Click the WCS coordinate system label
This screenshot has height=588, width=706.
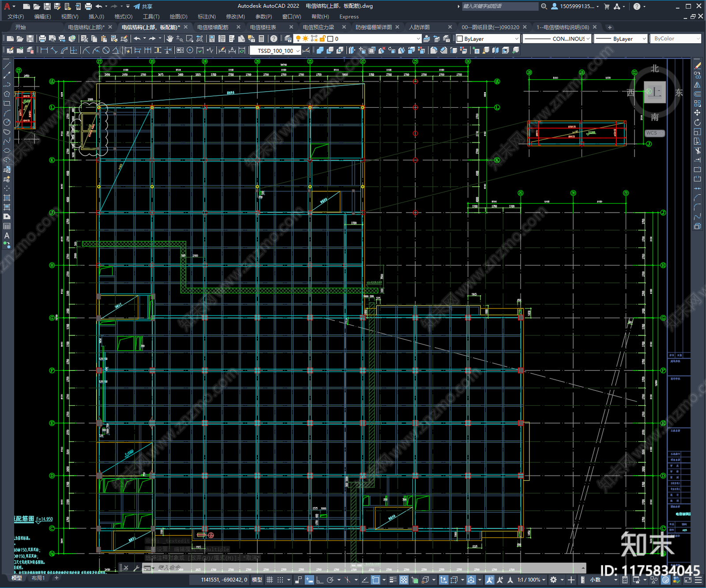(x=654, y=133)
